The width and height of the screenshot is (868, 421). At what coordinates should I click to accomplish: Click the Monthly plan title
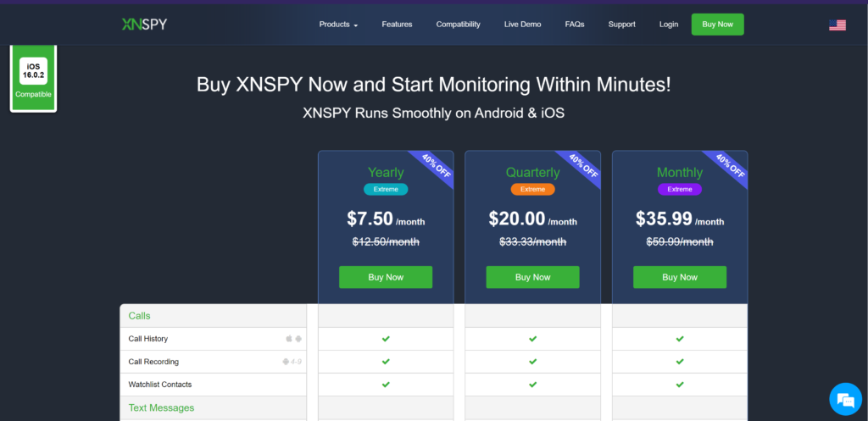680,173
